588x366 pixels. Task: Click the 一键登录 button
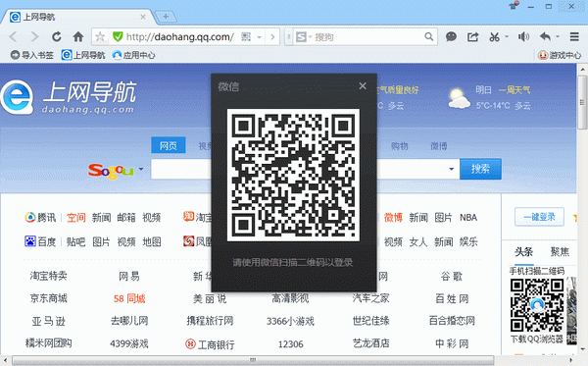click(x=539, y=217)
